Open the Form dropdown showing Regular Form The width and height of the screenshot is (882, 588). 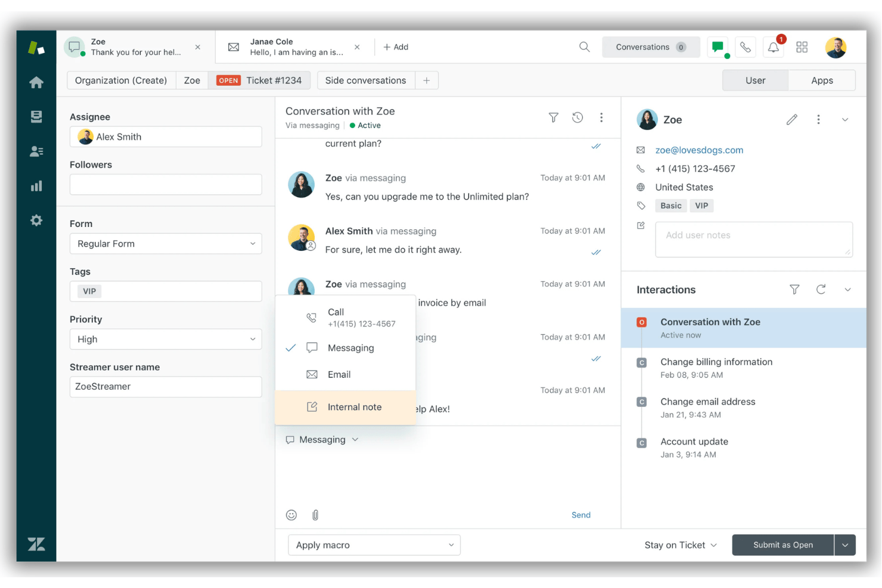pos(166,244)
